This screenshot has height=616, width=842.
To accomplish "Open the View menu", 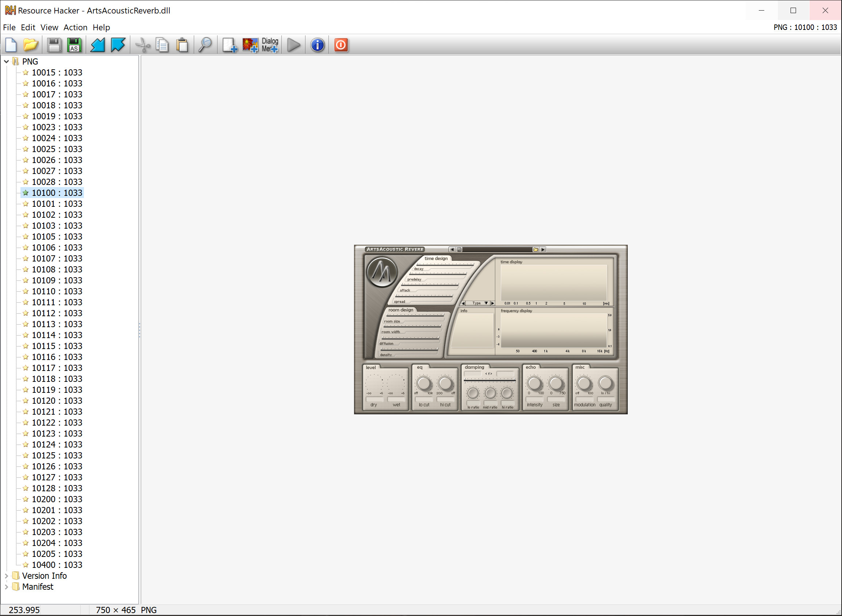I will tap(49, 27).
